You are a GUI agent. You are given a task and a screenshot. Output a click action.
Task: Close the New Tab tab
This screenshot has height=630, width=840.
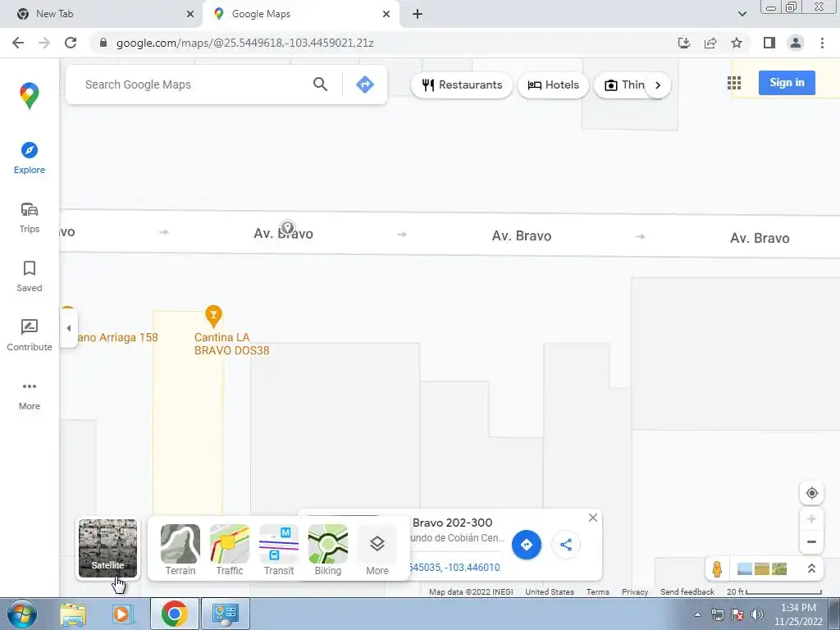pyautogui.click(x=189, y=14)
